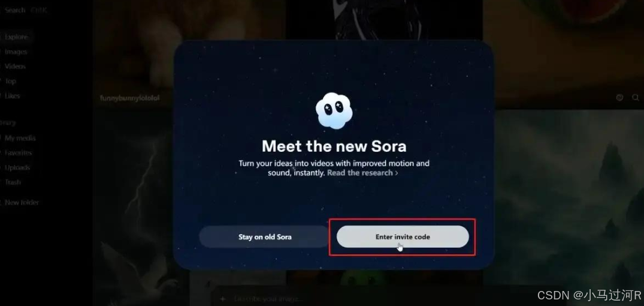Click the Enter invite code button
644x306 pixels.
[x=403, y=237]
